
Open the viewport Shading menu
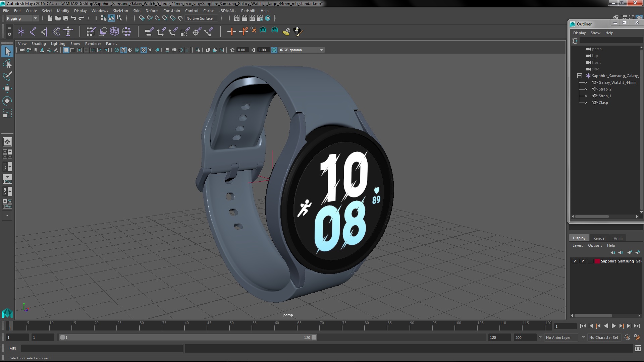(39, 44)
